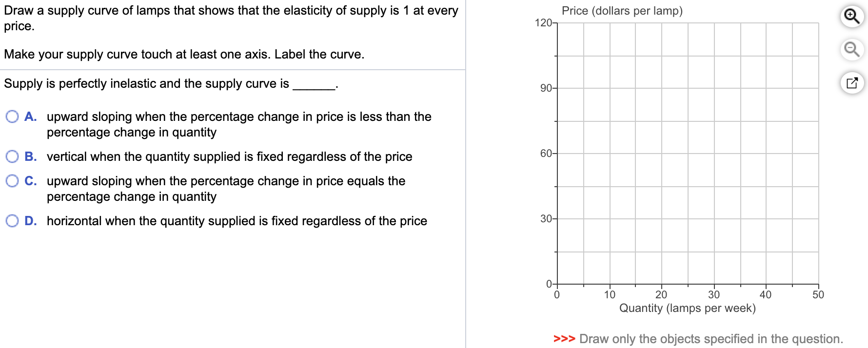Click the graph origin at point zero
Image resolution: width=868 pixels, height=348 pixels.
click(x=557, y=283)
